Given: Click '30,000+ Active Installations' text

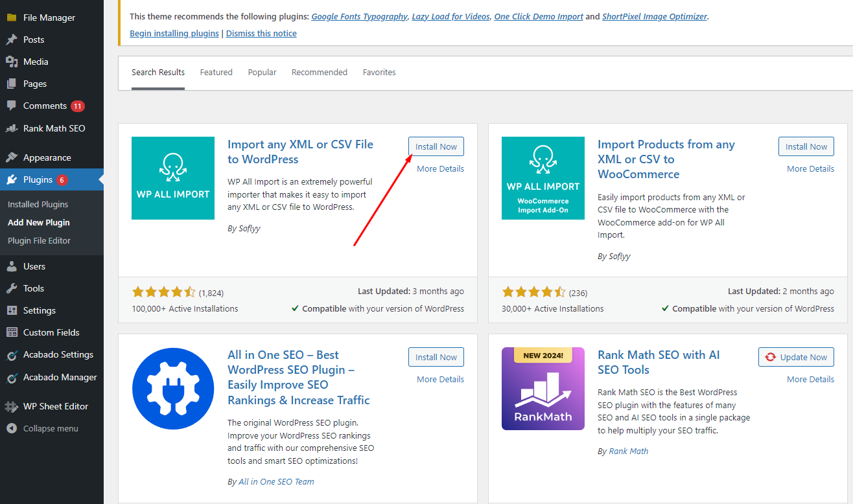Looking at the screenshot, I should [x=552, y=308].
